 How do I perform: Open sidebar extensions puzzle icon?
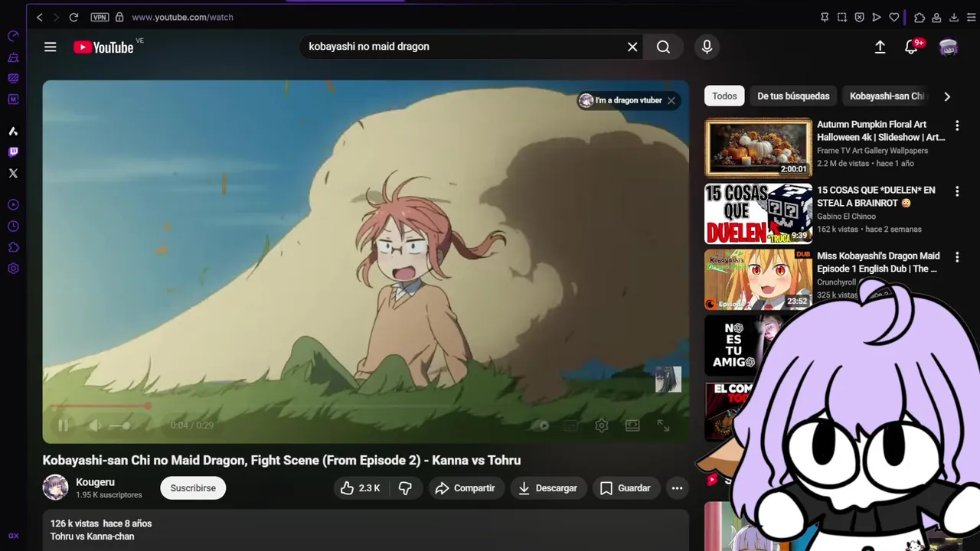(13, 247)
